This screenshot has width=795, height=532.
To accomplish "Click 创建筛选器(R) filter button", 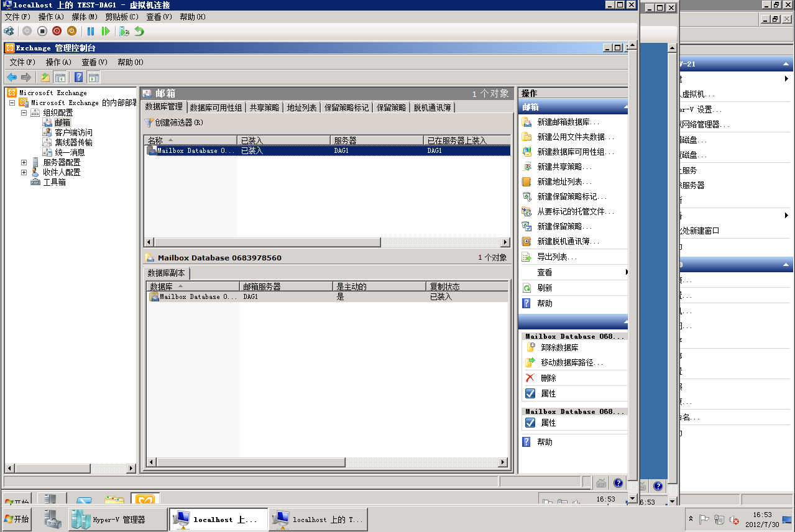I will pyautogui.click(x=174, y=123).
